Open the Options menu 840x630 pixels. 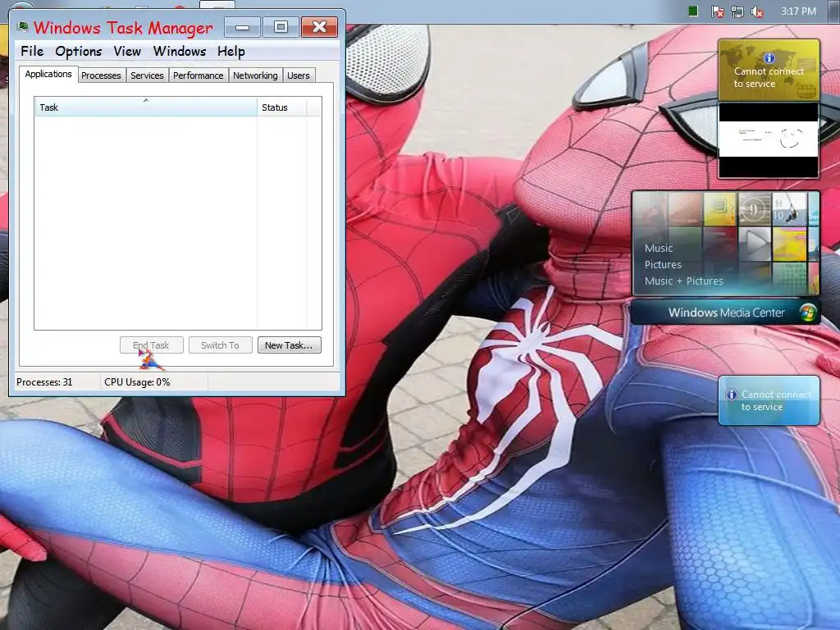[78, 52]
